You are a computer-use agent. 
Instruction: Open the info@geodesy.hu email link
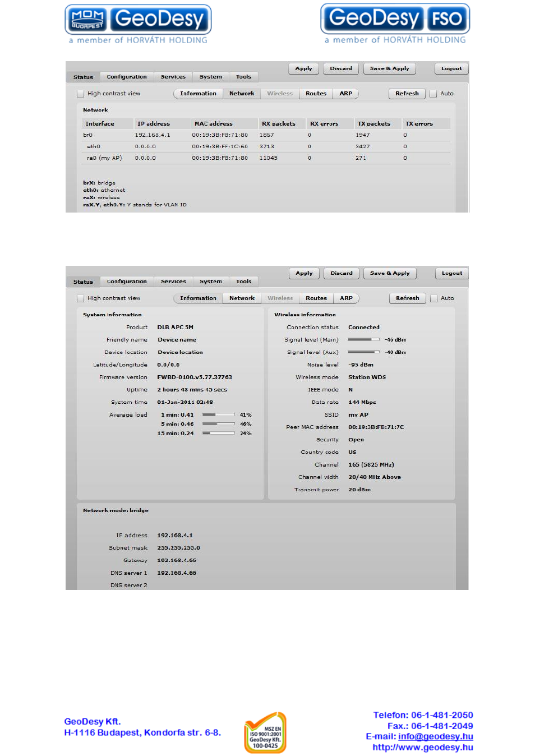[x=436, y=736]
